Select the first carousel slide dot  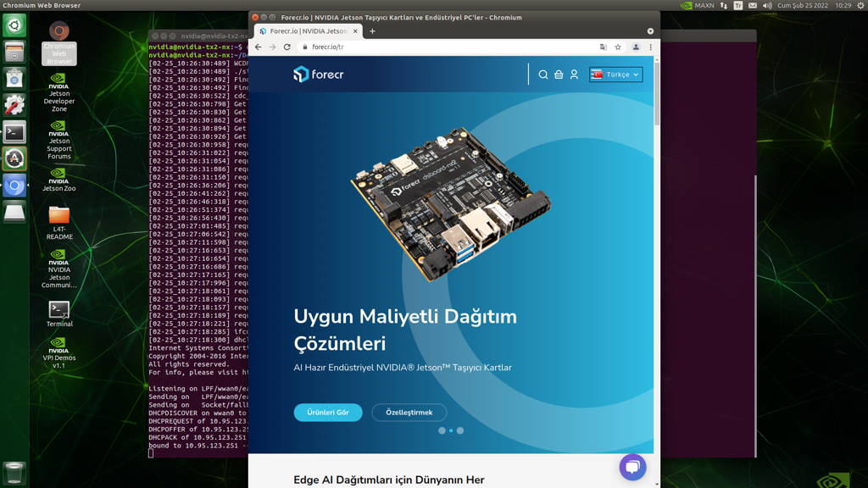(442, 430)
